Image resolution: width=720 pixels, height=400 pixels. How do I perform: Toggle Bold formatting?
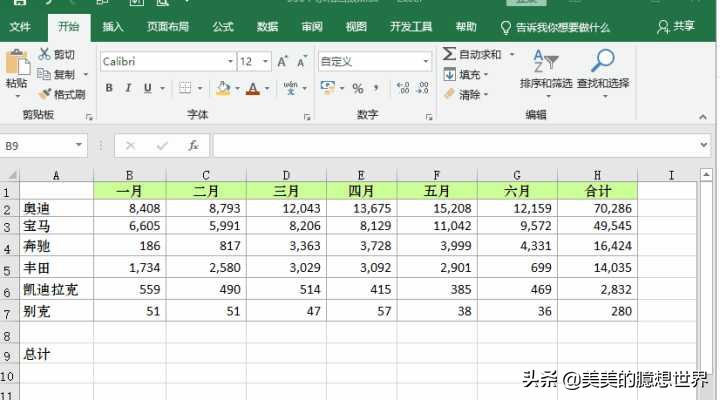click(x=109, y=88)
